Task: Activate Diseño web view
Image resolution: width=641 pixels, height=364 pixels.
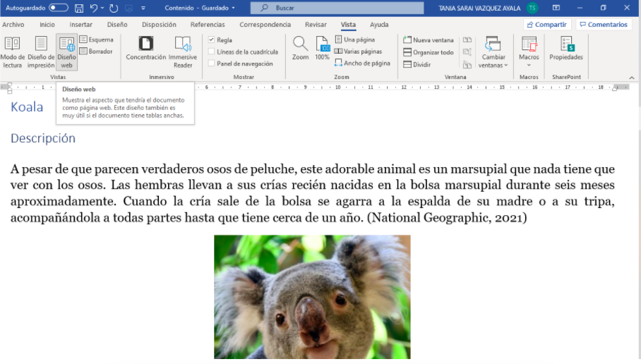Action: 66,52
